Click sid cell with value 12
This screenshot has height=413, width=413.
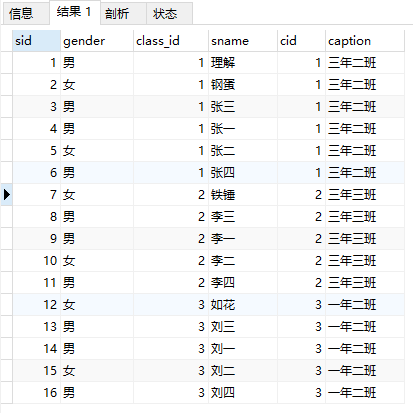(36, 304)
